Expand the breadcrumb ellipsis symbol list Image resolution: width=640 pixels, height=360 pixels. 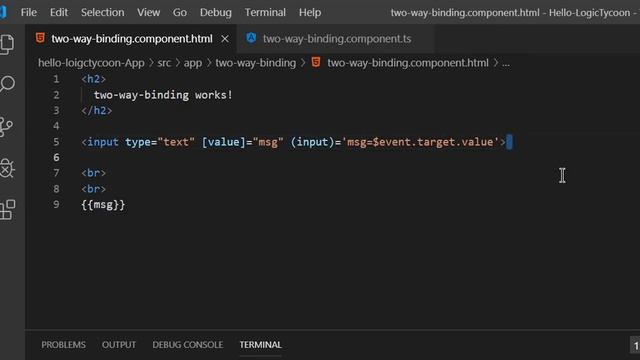coord(506,63)
